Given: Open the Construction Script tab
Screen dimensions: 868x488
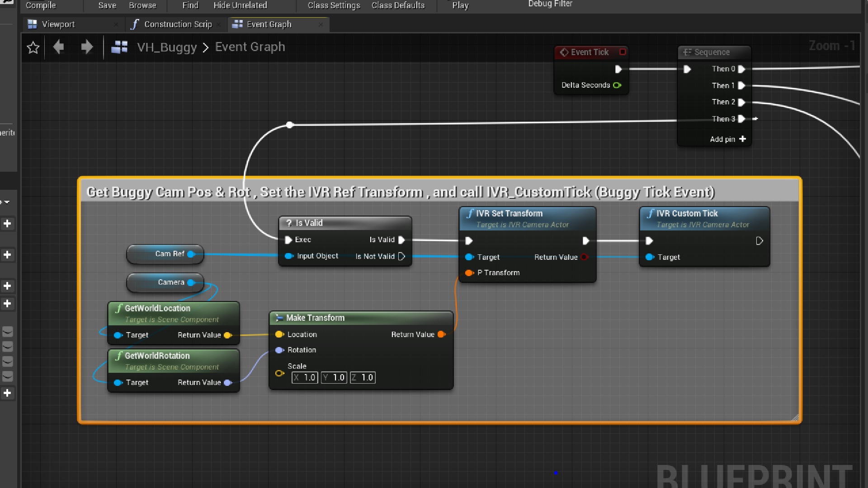Looking at the screenshot, I should tap(177, 24).
